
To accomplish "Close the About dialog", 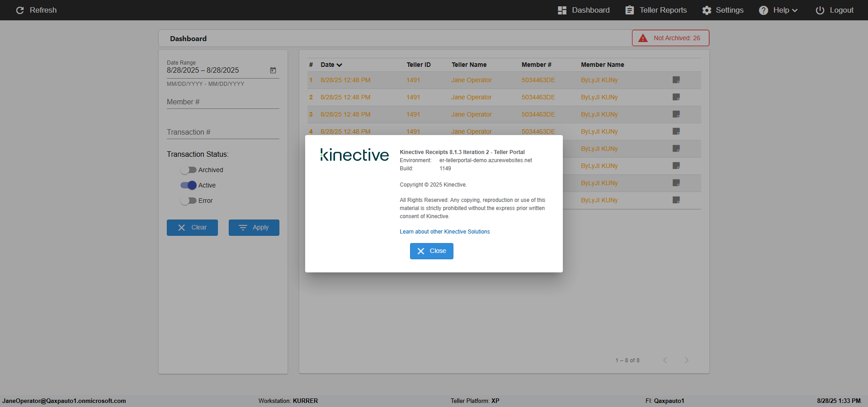I will coord(432,251).
